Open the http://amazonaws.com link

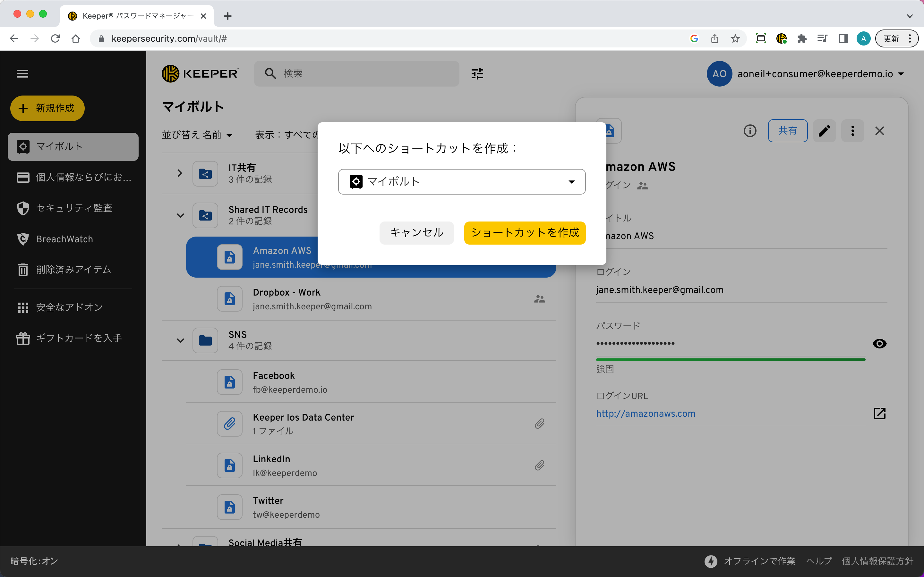[x=646, y=413]
